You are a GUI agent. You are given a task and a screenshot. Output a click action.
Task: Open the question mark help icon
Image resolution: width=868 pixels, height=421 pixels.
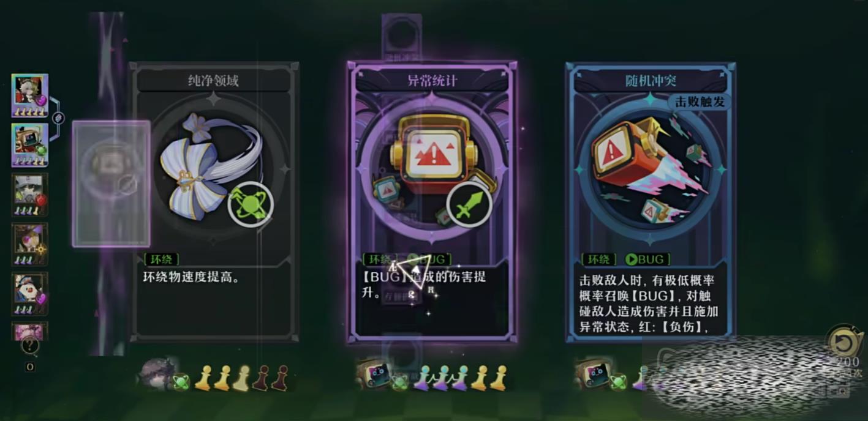click(29, 346)
